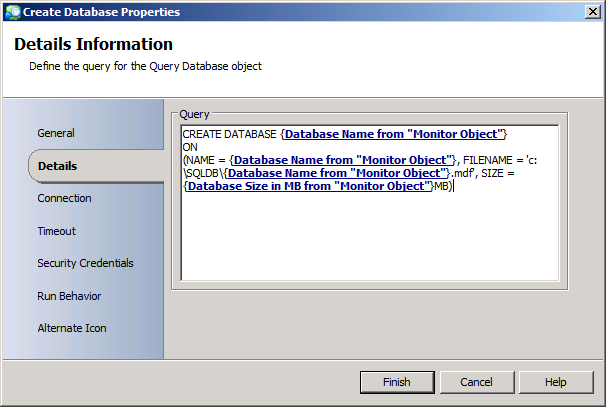The width and height of the screenshot is (606, 407).
Task: Go to the Timeout tab
Action: click(x=56, y=231)
